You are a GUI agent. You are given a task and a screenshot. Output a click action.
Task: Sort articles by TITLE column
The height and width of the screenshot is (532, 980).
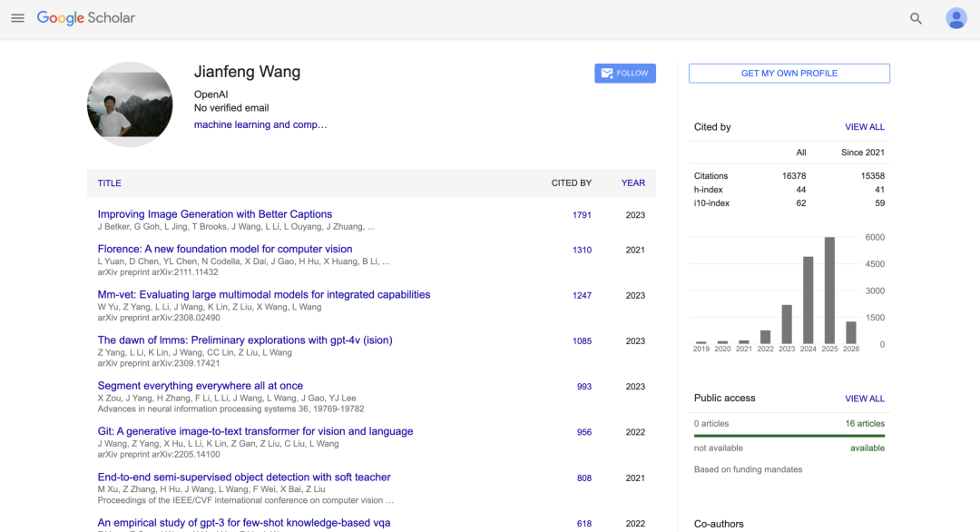click(x=109, y=182)
